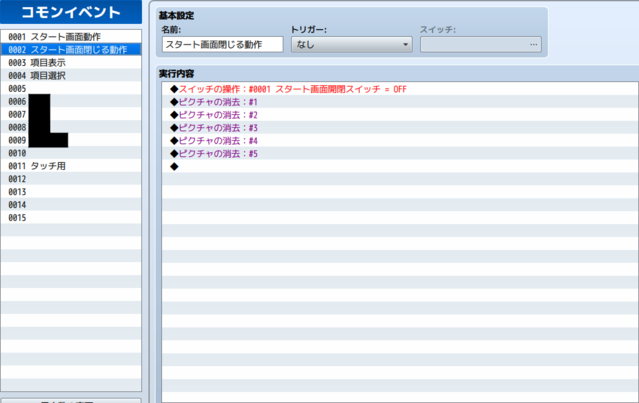Select command ピクチャの消去：#5
The width and height of the screenshot is (639, 403).
[x=400, y=154]
